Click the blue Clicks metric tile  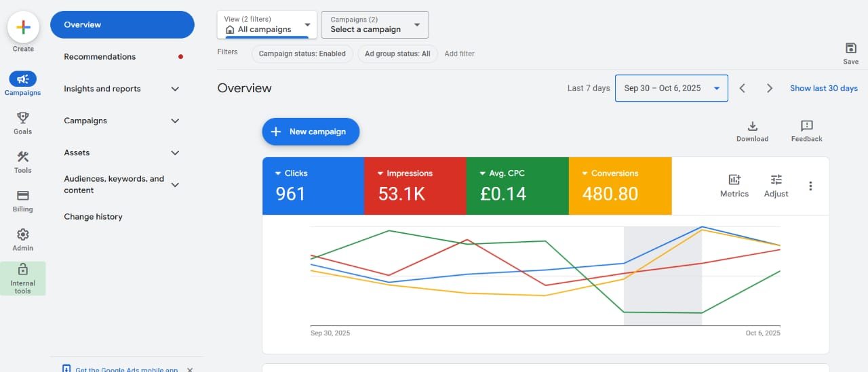313,186
